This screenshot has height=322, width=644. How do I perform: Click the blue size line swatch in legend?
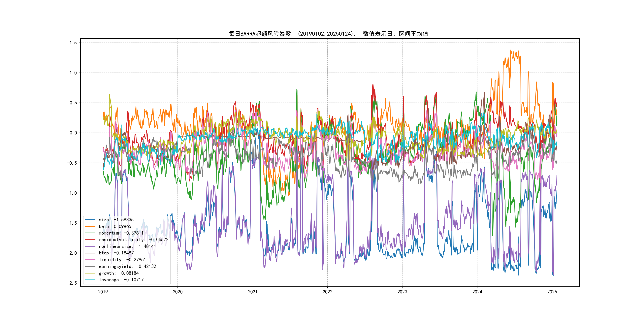(x=90, y=220)
